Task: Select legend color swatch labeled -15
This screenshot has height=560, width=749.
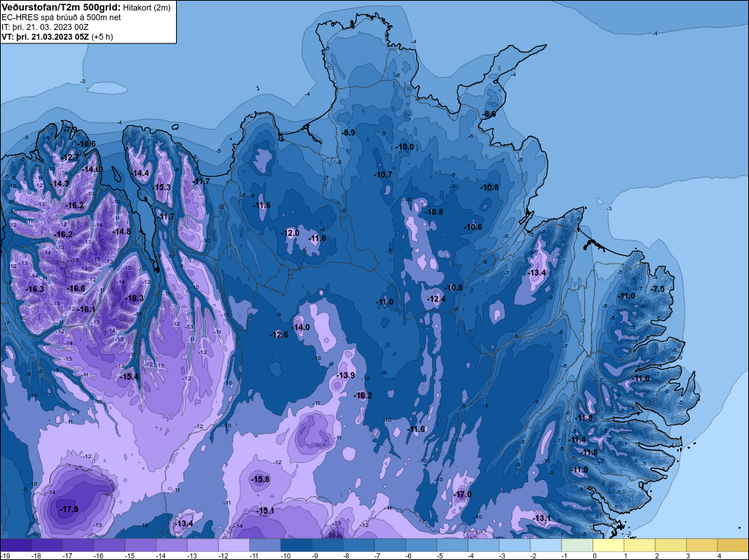Action: pyautogui.click(x=141, y=545)
